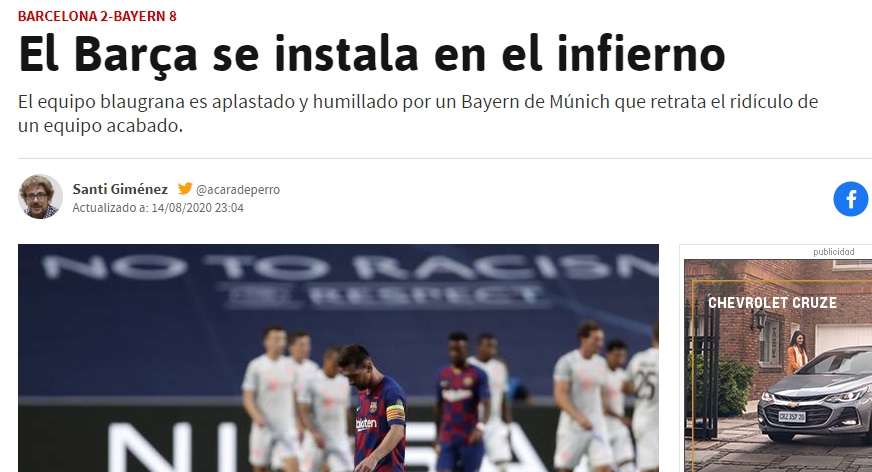Screen dimensions: 872x472
Task: Click the player wearing number 25
Action: 643,399
